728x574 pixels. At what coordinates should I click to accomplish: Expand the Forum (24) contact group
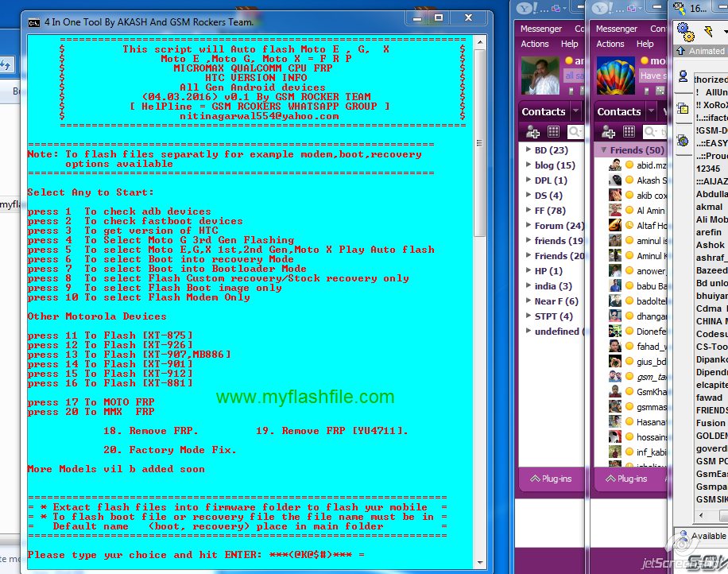click(529, 225)
